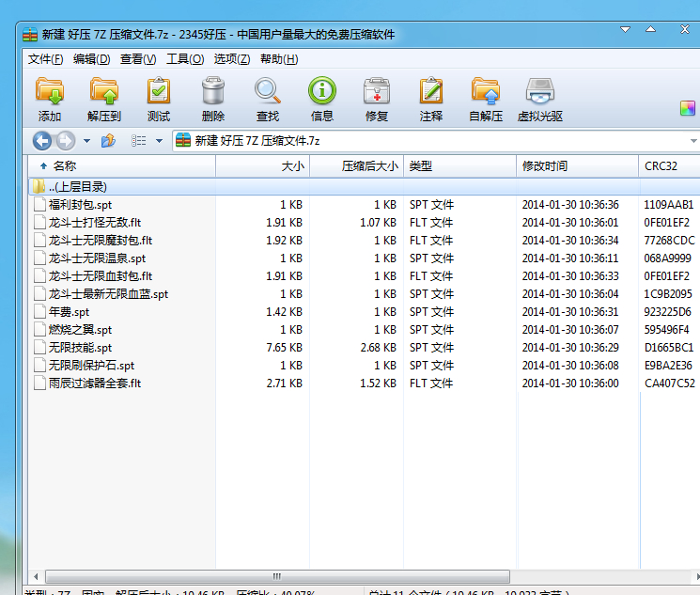Expand the address bar path dropdown
Screen dimensions: 700x595
(693, 141)
